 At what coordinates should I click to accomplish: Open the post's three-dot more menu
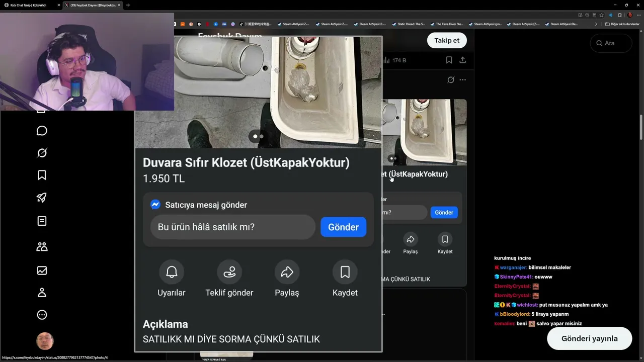463,79
